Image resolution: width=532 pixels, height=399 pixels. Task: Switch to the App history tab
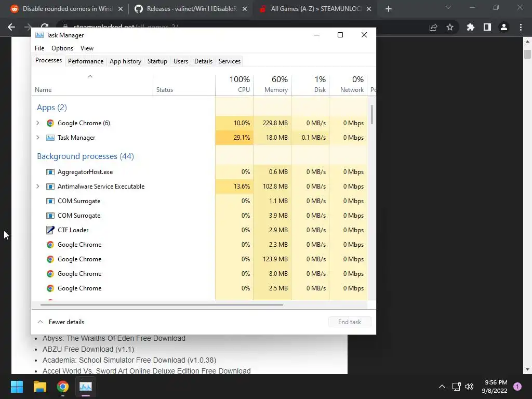tap(125, 61)
